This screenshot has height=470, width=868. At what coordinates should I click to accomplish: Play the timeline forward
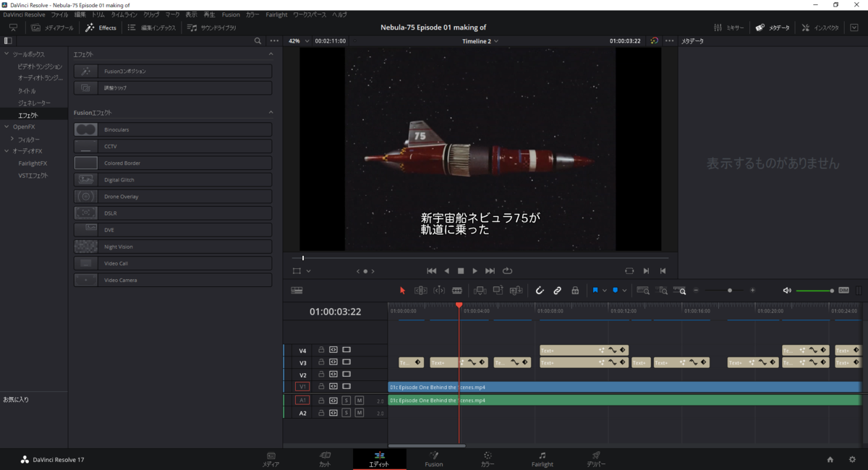475,271
